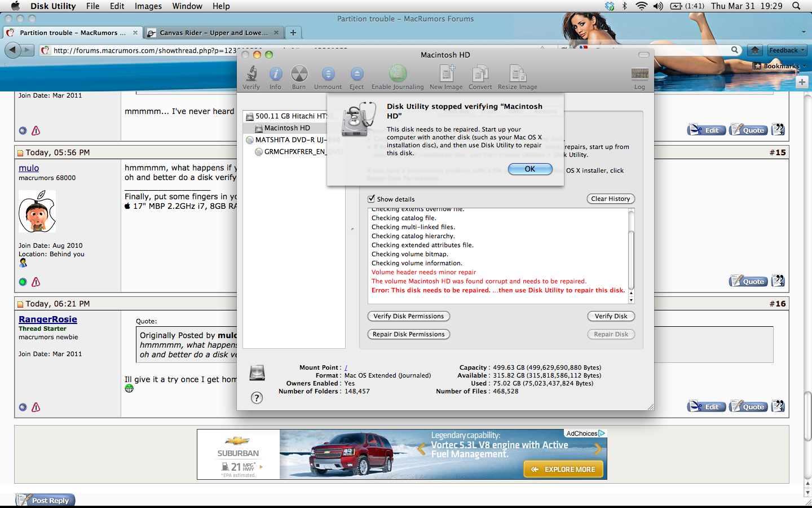The width and height of the screenshot is (812, 508).
Task: Click the browser search magnifier icon
Action: point(735,50)
